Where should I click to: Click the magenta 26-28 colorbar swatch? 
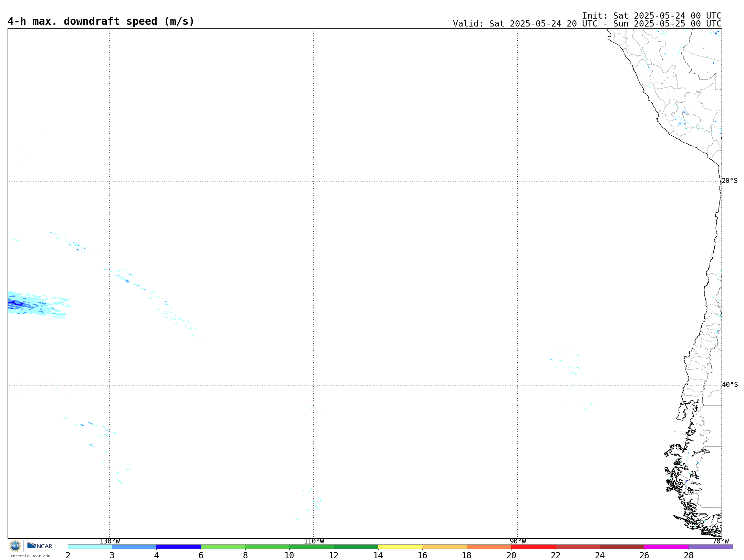click(666, 547)
